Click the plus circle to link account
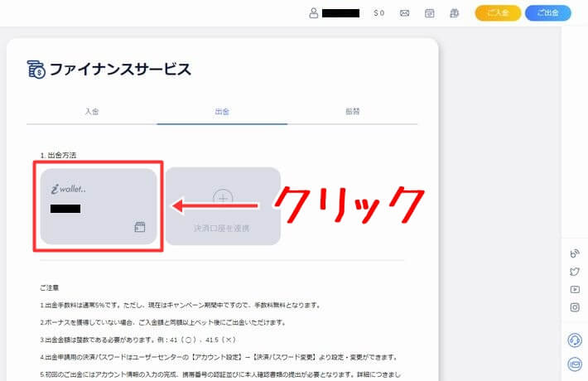 pyautogui.click(x=221, y=198)
